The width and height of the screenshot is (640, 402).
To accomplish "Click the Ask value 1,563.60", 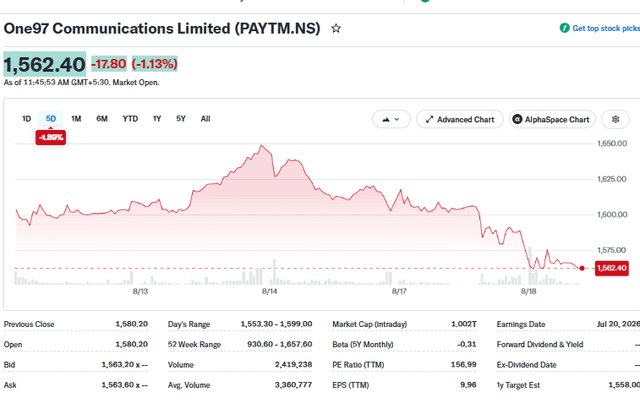I will point(124,385).
